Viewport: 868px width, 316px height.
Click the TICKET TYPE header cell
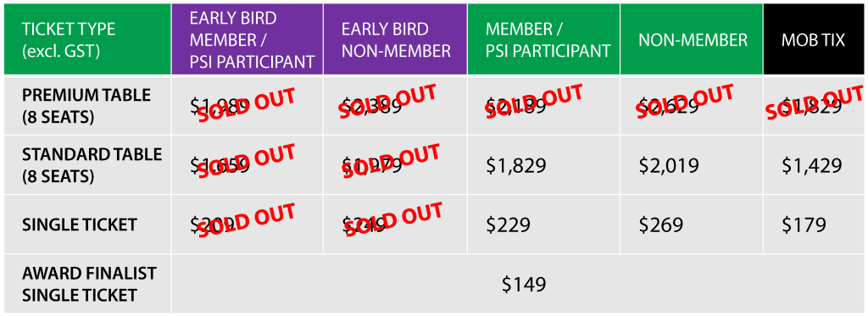(87, 39)
